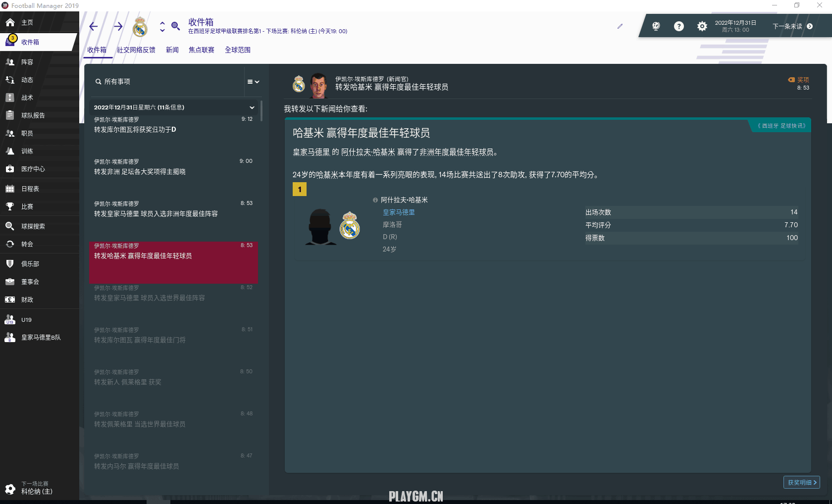832x504 pixels.
Task: Open the 皇家马德里 club link
Action: coord(399,212)
